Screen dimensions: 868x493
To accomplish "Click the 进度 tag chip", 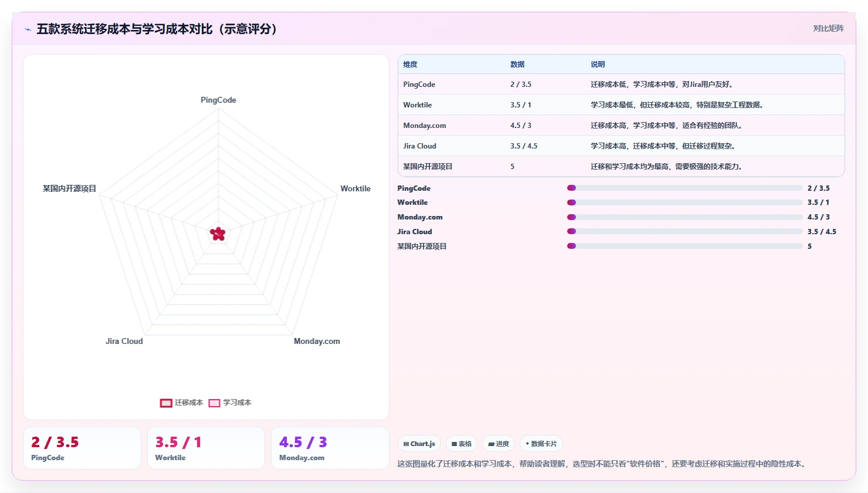I will (x=499, y=444).
